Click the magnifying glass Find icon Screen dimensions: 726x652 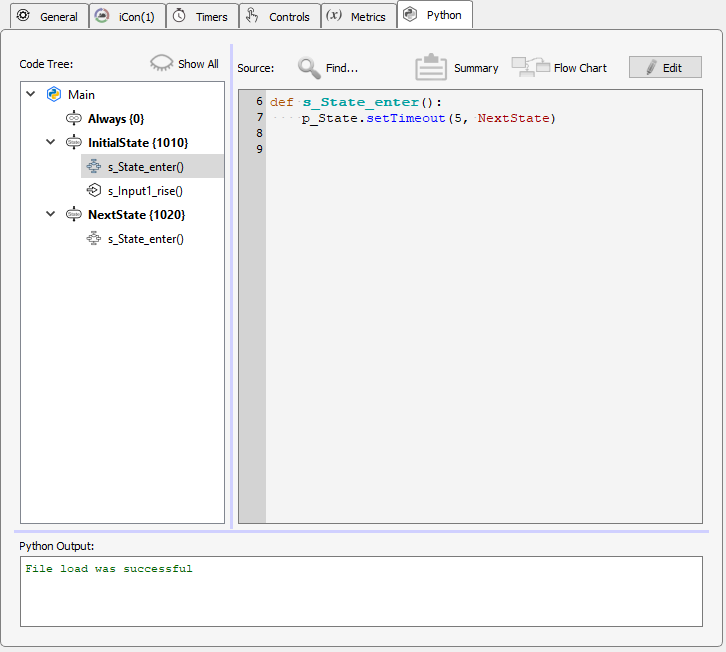coord(309,68)
